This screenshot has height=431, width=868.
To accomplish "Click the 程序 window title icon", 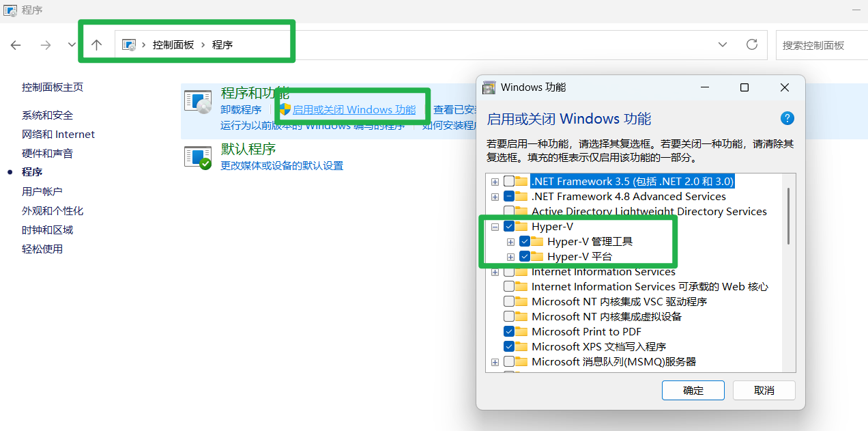I will coord(10,10).
